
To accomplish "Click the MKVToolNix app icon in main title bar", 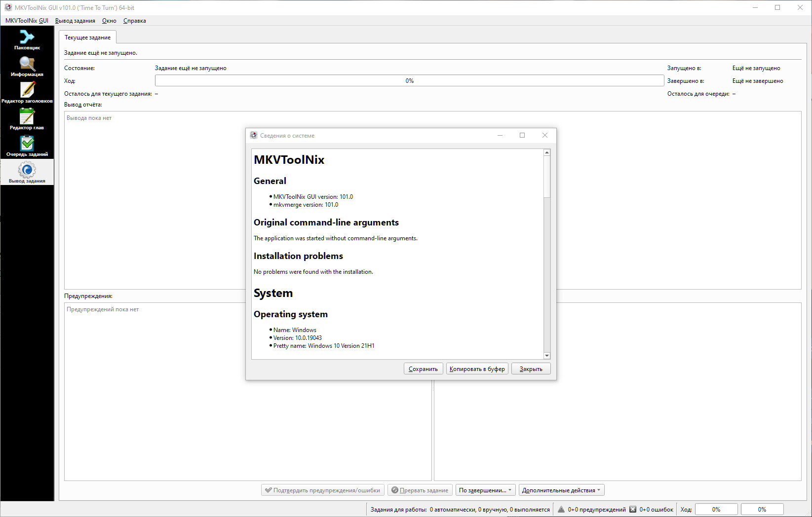I will [x=8, y=8].
